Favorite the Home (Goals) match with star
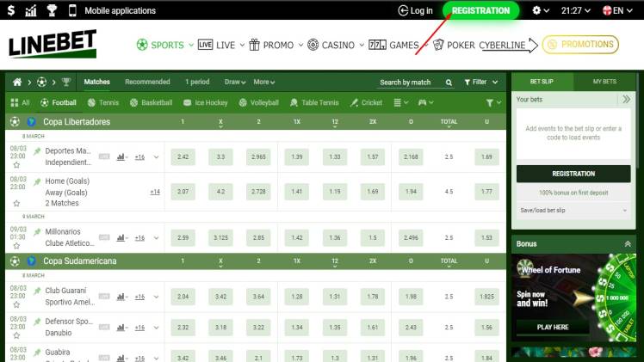 pos(16,203)
